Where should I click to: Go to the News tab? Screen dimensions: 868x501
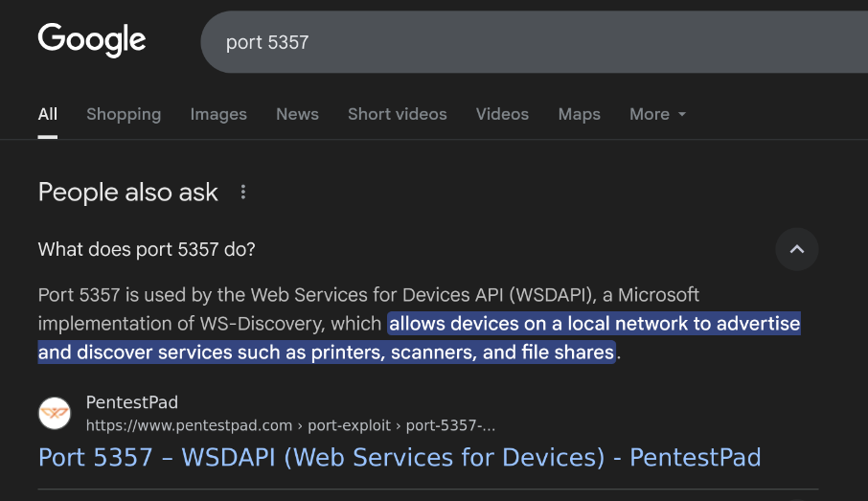[x=297, y=114]
